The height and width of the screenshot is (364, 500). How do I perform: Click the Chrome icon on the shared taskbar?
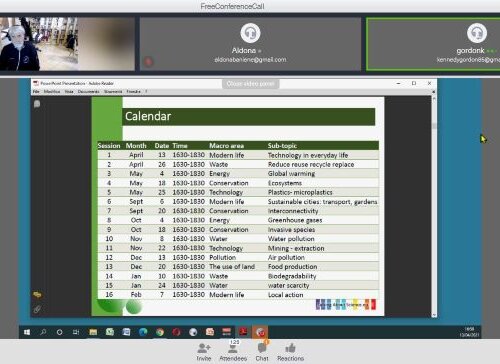pyautogui.click(x=160, y=332)
